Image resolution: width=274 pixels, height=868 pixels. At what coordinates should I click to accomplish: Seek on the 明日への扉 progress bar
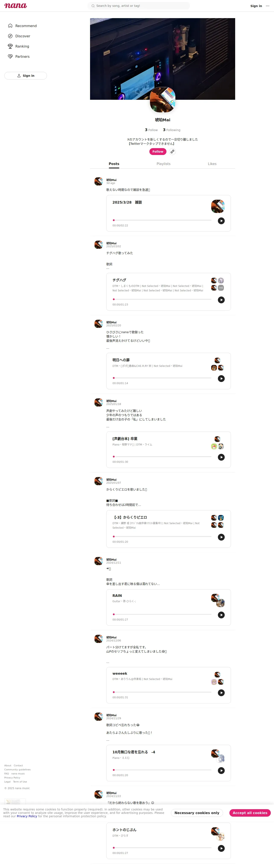162,378
